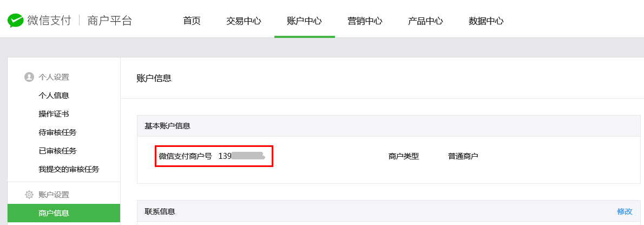Open the 数据中心 tab

[x=487, y=21]
